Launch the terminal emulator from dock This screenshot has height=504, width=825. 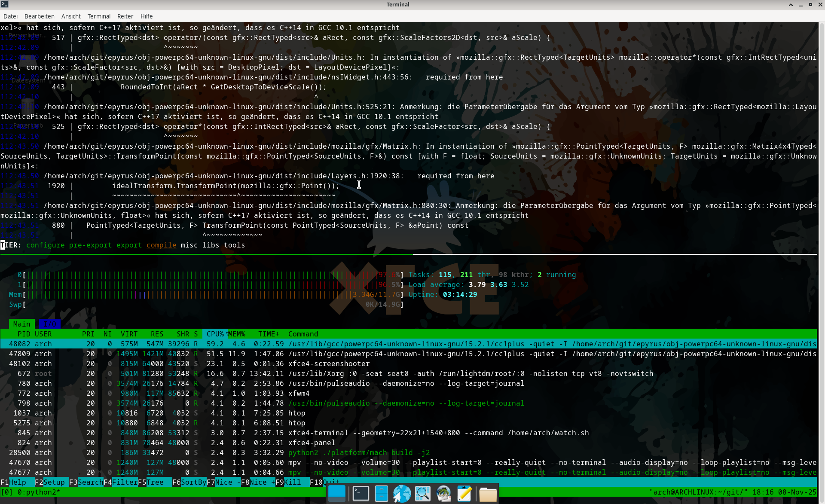coord(361,494)
